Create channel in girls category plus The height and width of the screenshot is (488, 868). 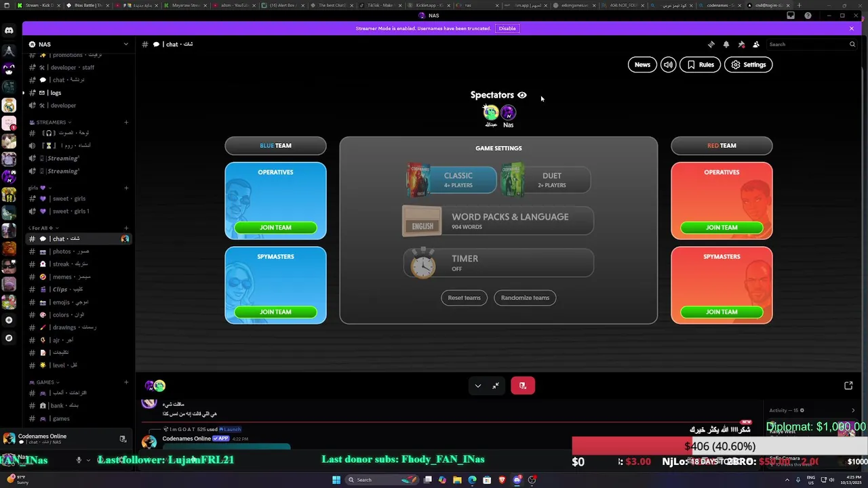pyautogui.click(x=126, y=188)
